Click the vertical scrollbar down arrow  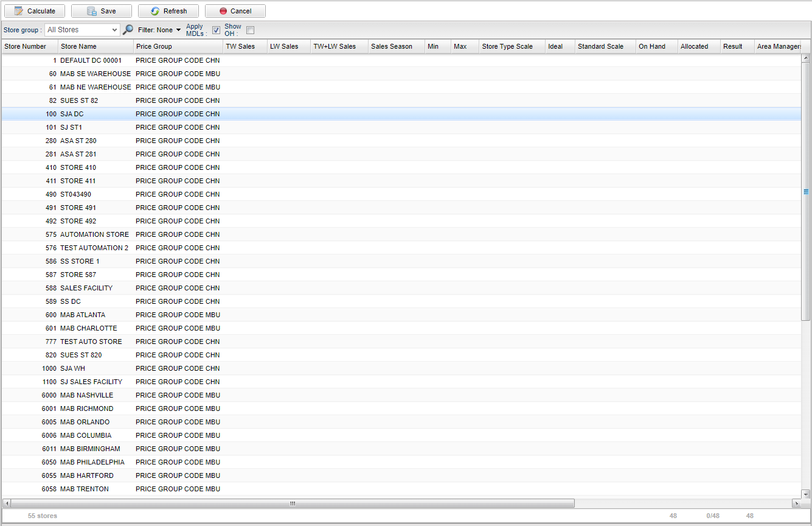pos(806,494)
